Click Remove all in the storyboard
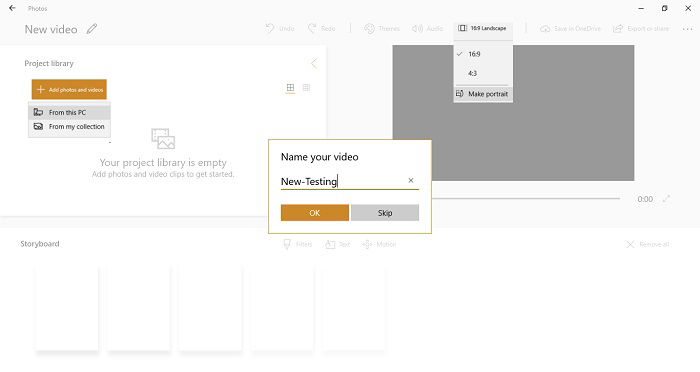700x372 pixels. click(x=648, y=244)
